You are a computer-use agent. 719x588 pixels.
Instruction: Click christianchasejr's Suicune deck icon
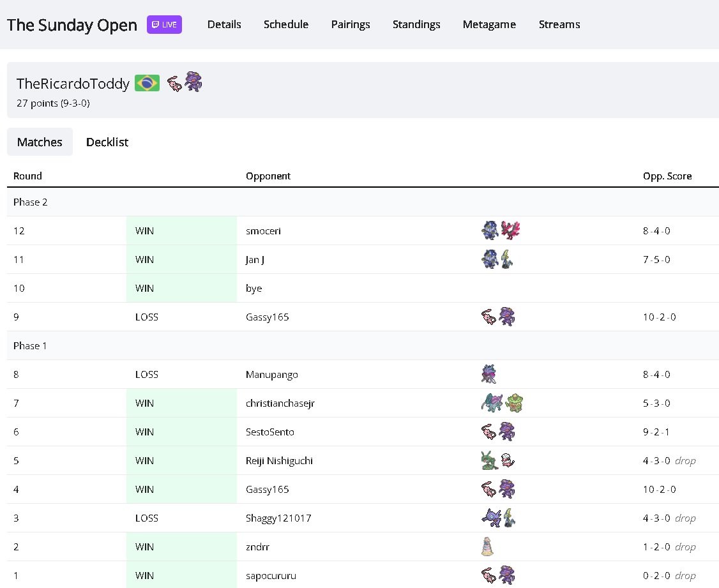click(x=492, y=403)
